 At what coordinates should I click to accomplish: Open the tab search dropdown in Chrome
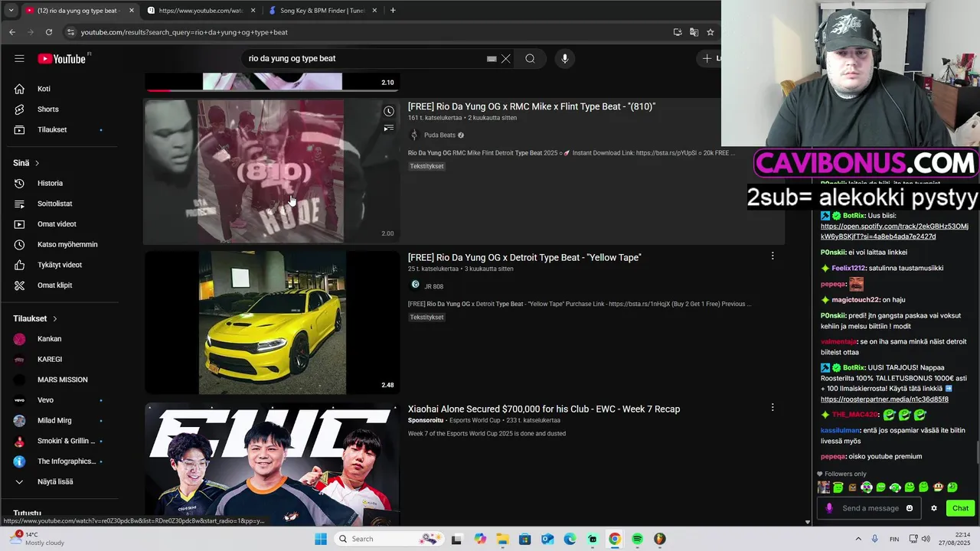[11, 10]
